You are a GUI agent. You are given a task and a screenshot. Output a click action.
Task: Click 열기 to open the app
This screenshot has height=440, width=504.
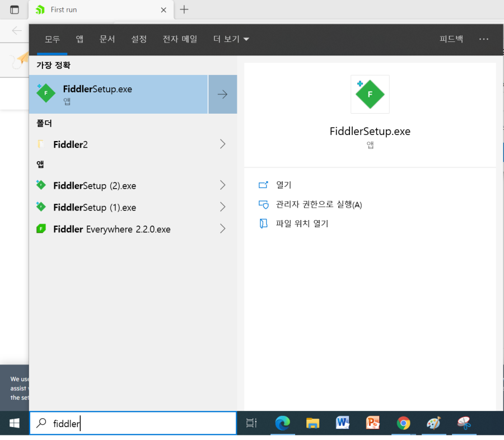[283, 185]
